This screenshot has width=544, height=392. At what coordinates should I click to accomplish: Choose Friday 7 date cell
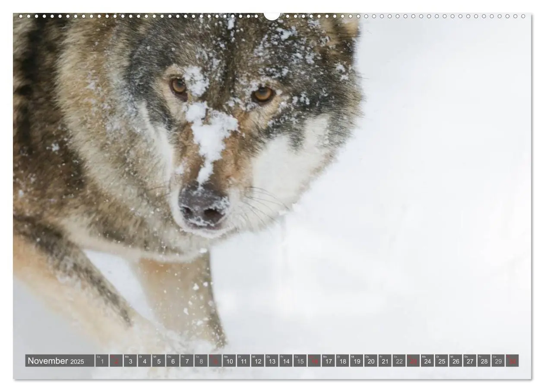187,360
